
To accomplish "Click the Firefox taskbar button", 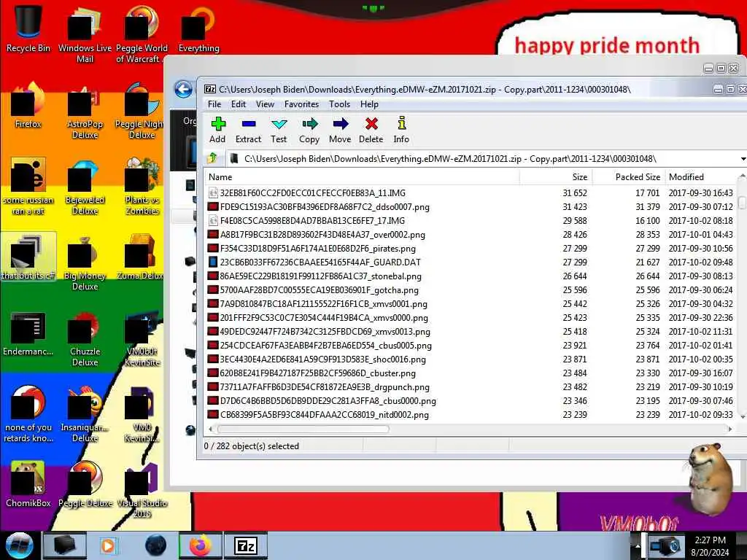I will pyautogui.click(x=200, y=545).
